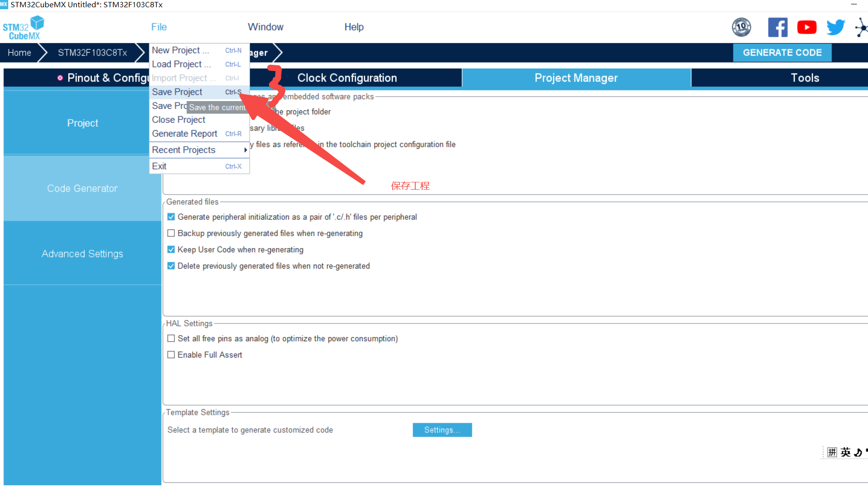This screenshot has height=490, width=868.
Task: Toggle 'Delete previously generated files' checkbox
Action: (x=171, y=266)
